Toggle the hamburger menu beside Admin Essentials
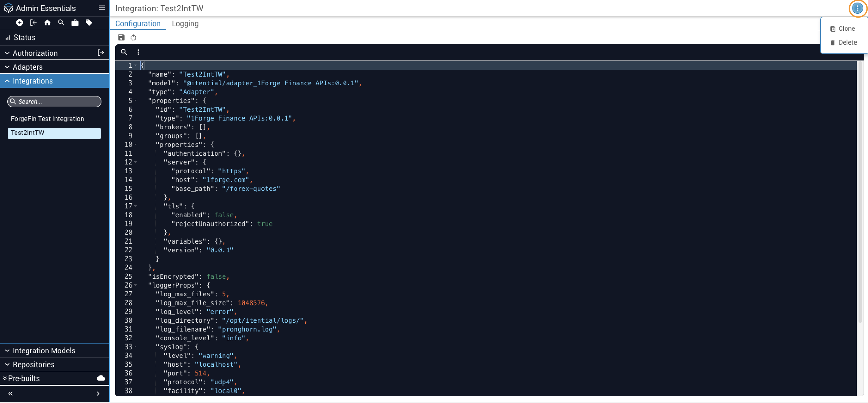 102,8
